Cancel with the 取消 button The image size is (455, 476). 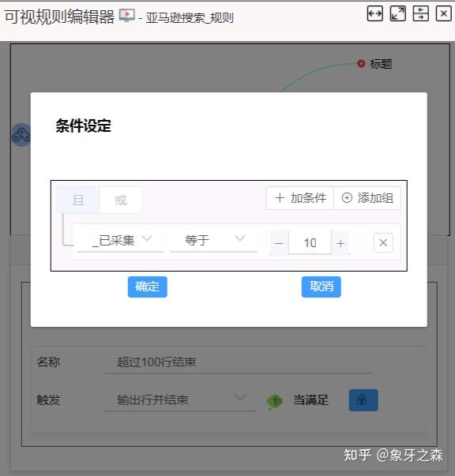321,287
